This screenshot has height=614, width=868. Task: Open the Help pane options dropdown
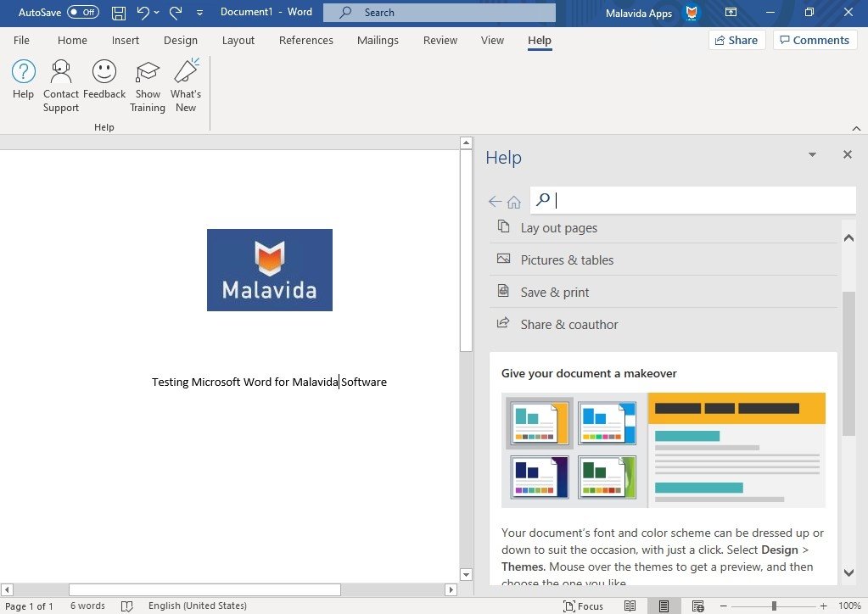click(812, 154)
